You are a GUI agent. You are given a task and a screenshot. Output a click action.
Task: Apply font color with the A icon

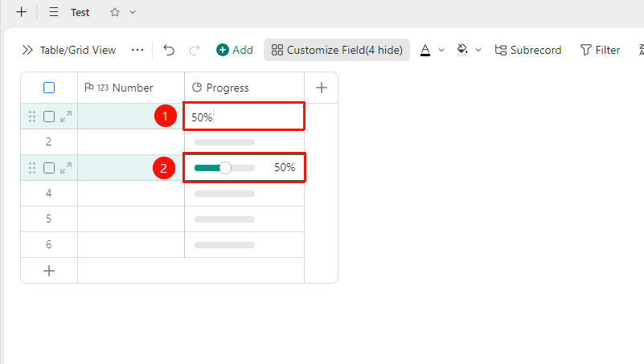pyautogui.click(x=425, y=50)
